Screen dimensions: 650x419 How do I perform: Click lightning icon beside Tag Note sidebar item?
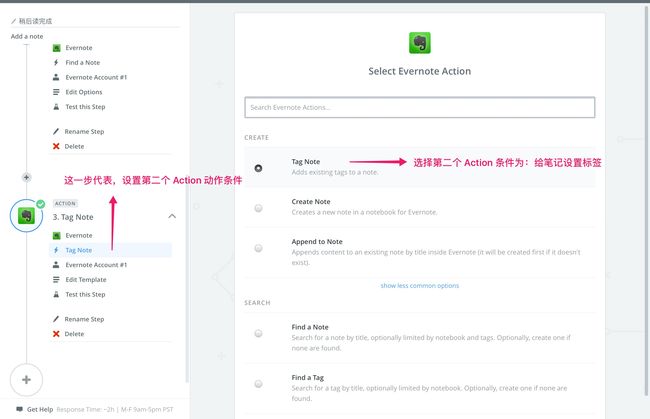click(56, 250)
